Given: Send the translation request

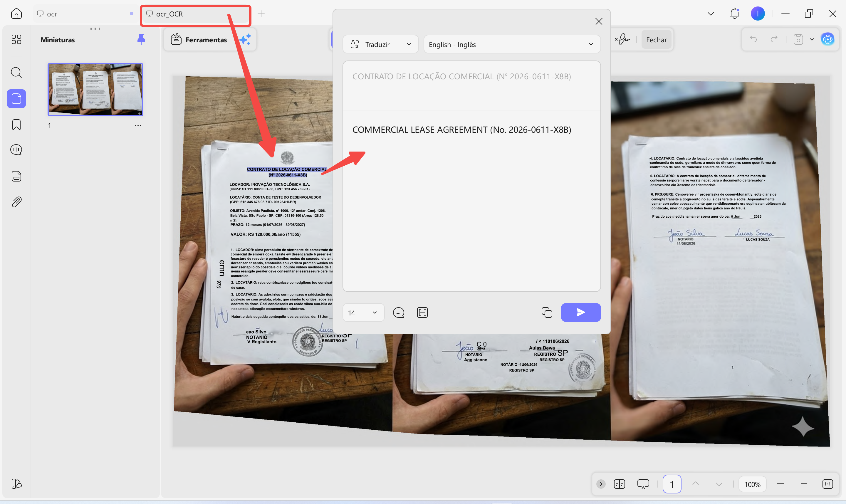Looking at the screenshot, I should pyautogui.click(x=581, y=313).
